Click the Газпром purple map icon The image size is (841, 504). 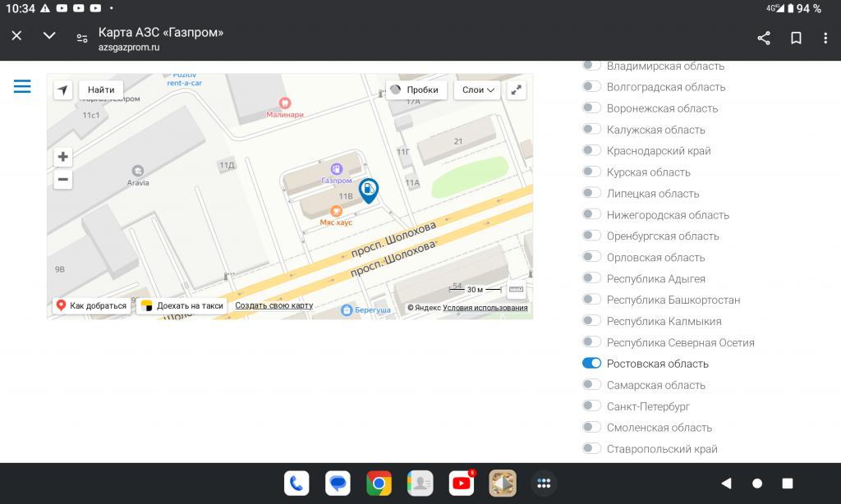[x=336, y=169]
